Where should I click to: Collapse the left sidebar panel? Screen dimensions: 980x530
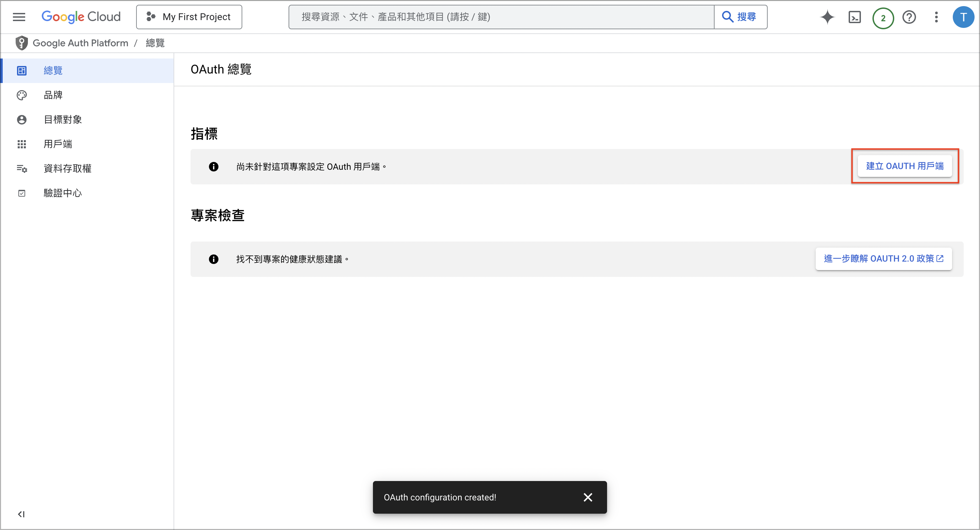[21, 514]
